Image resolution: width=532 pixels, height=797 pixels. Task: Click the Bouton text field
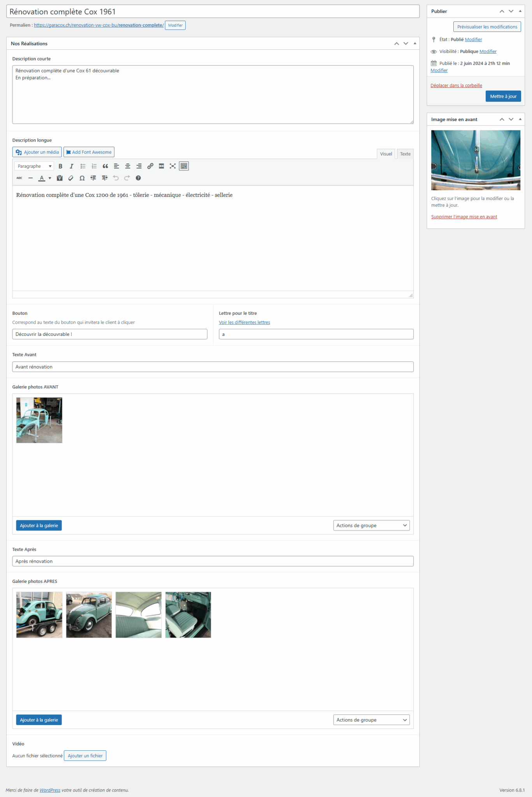tap(110, 334)
